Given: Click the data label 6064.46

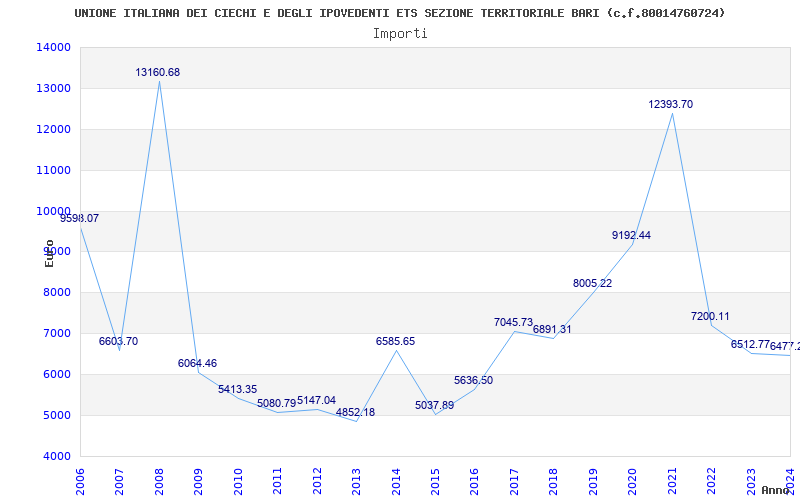Looking at the screenshot, I should 197,363.
